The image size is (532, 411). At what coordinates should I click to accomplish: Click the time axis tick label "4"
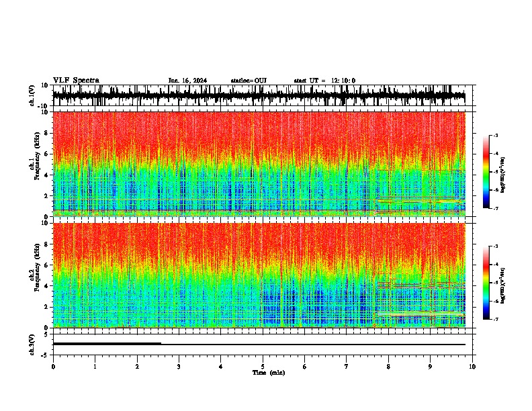coord(221,367)
